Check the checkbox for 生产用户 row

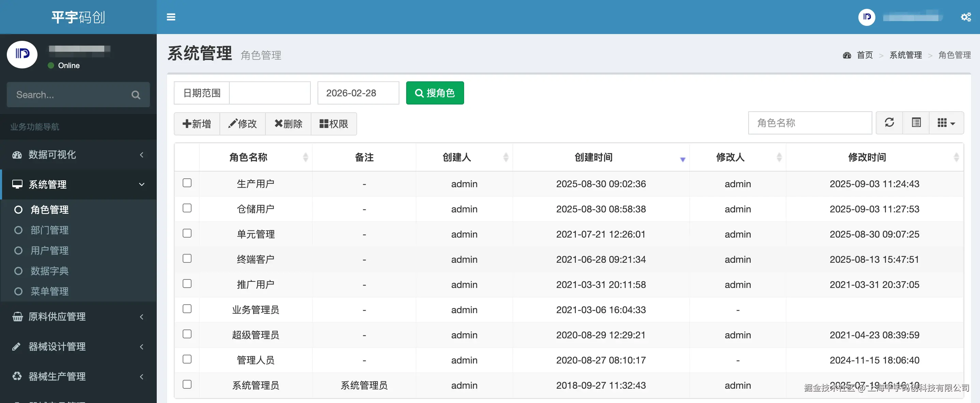coord(187,183)
